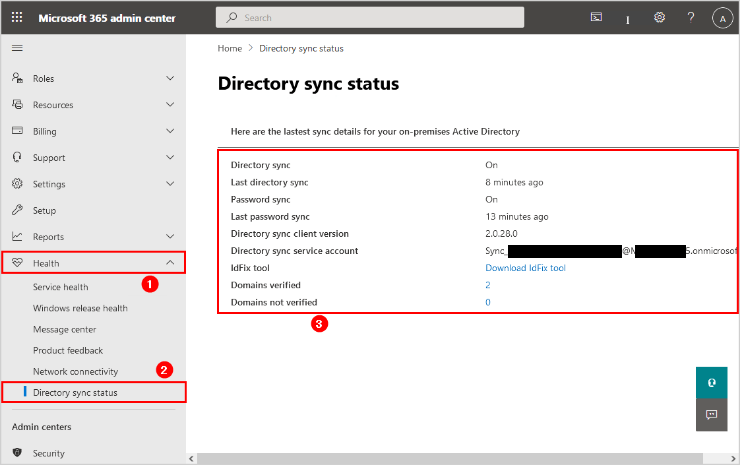Open the teal help assistant button
The height and width of the screenshot is (465, 742).
[x=711, y=383]
